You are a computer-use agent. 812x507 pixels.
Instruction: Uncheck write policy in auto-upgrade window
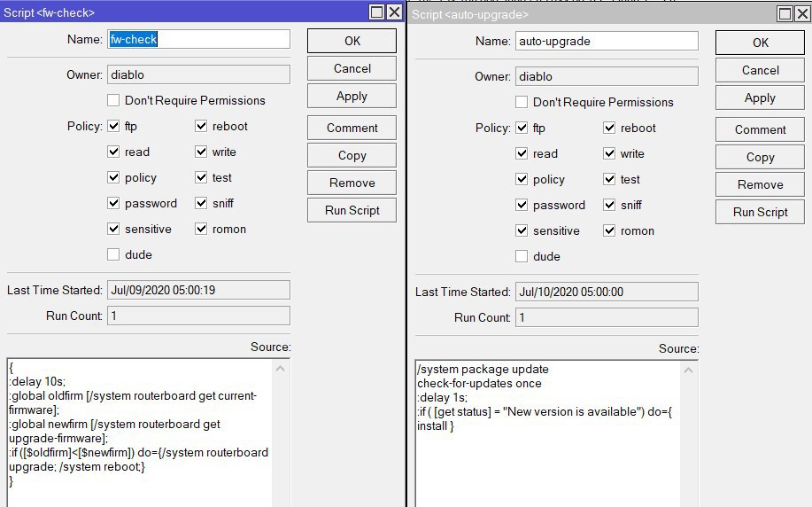pos(609,153)
